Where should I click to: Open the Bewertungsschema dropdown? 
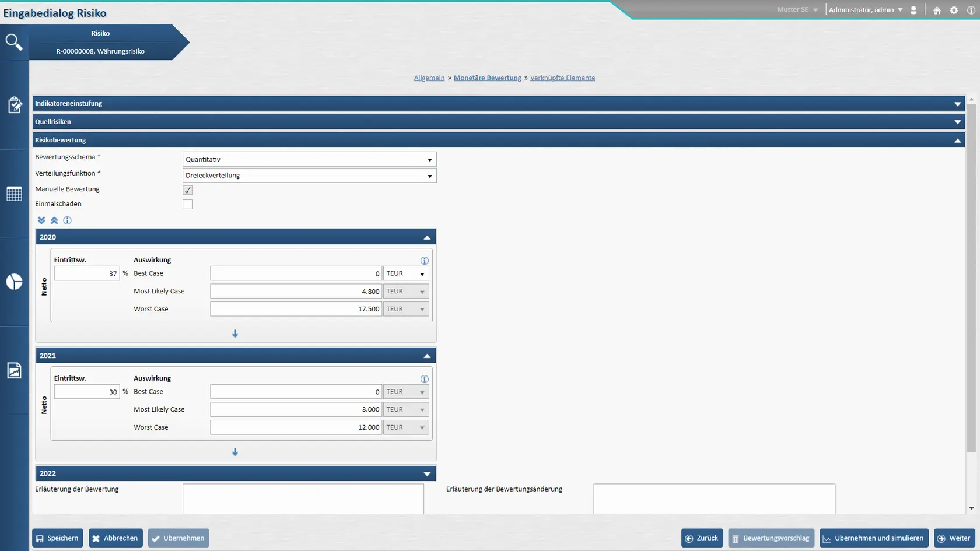point(309,160)
